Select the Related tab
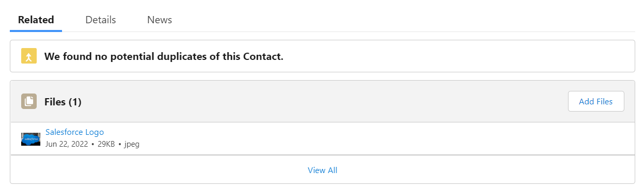 [36, 20]
